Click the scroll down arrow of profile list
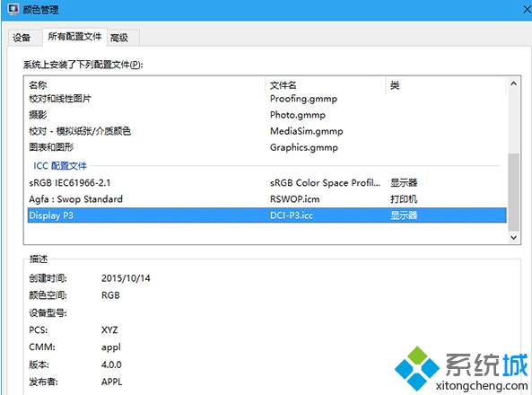This screenshot has width=532, height=395. (513, 237)
